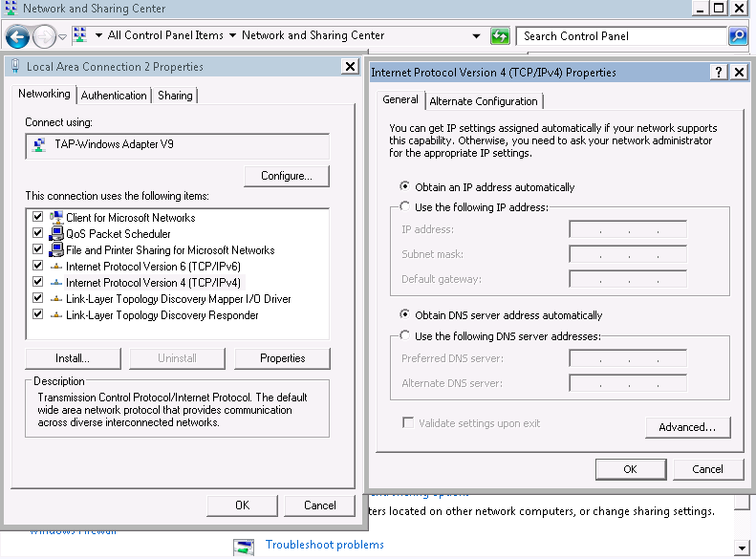Click the Alternate DNS server field
The image size is (756, 559).
click(628, 383)
